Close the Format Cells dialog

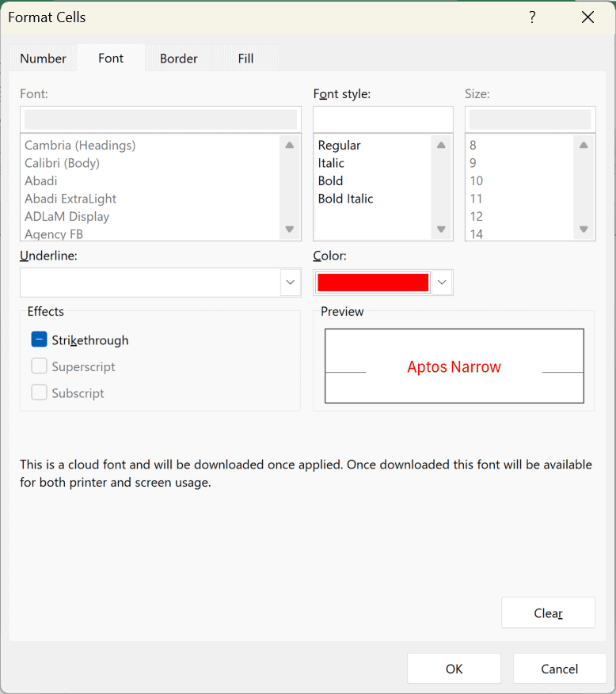[587, 17]
